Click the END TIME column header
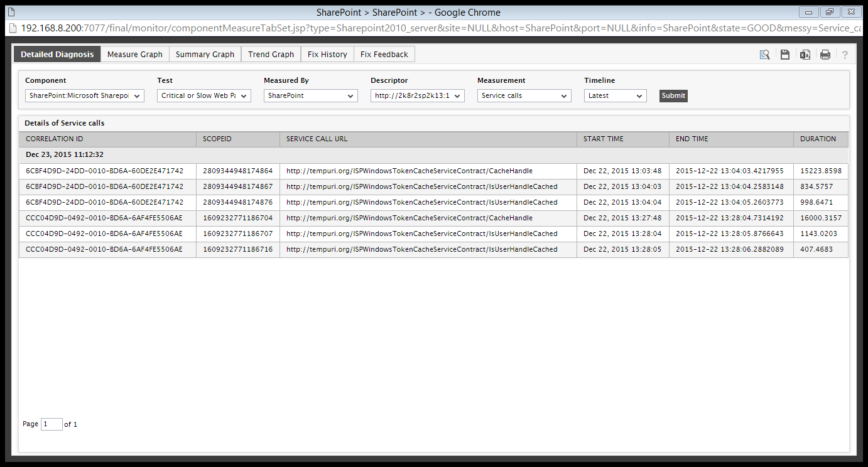The width and height of the screenshot is (868, 467). [x=731, y=139]
